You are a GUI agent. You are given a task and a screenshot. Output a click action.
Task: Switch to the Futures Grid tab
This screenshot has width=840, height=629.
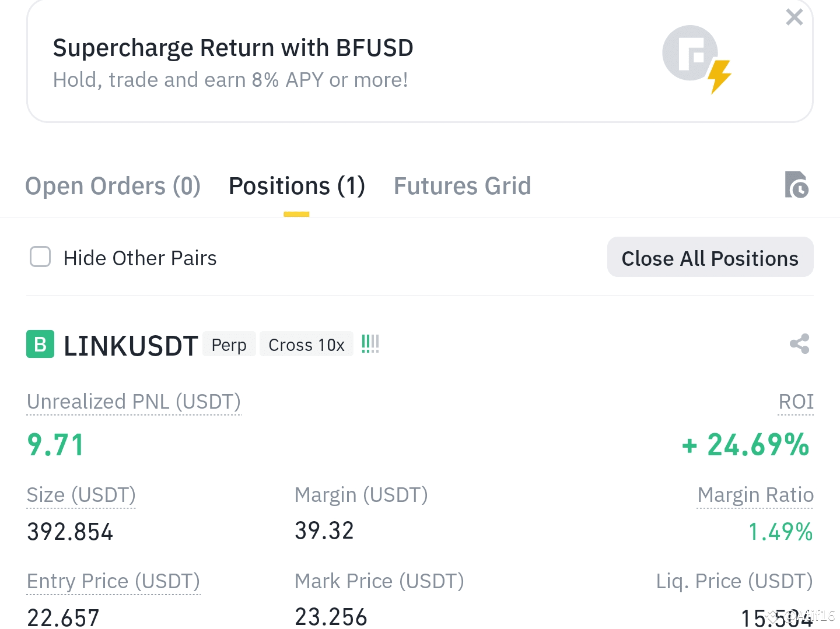click(462, 185)
